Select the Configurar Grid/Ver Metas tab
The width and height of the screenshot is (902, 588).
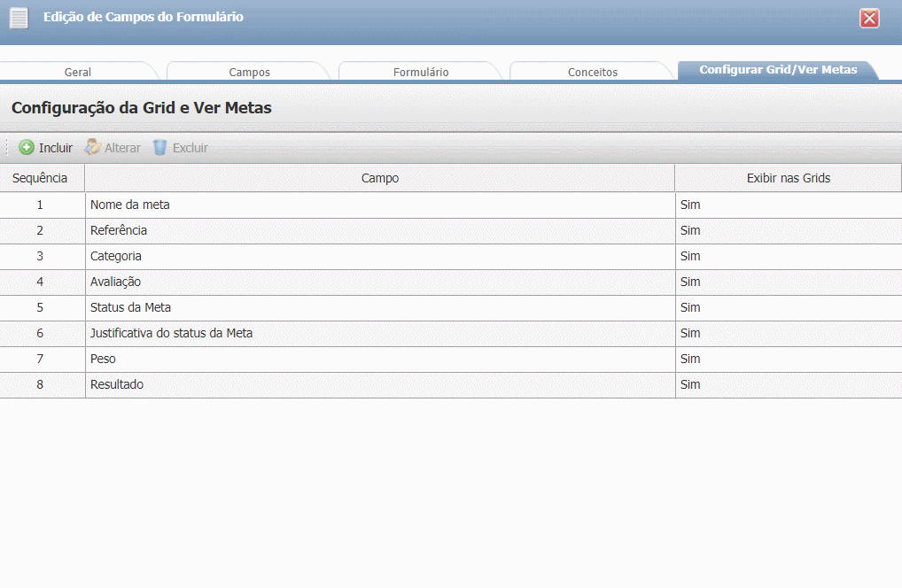(777, 70)
